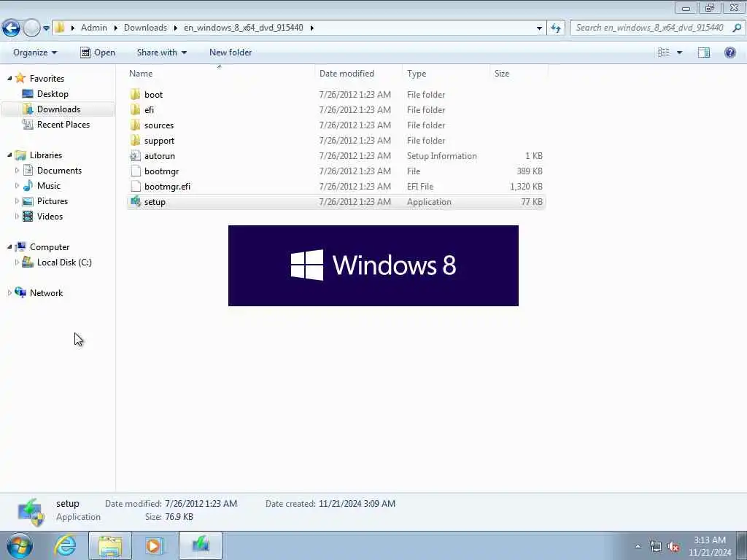The height and width of the screenshot is (560, 747).
Task: Select the bootmgr file icon
Action: tap(135, 171)
